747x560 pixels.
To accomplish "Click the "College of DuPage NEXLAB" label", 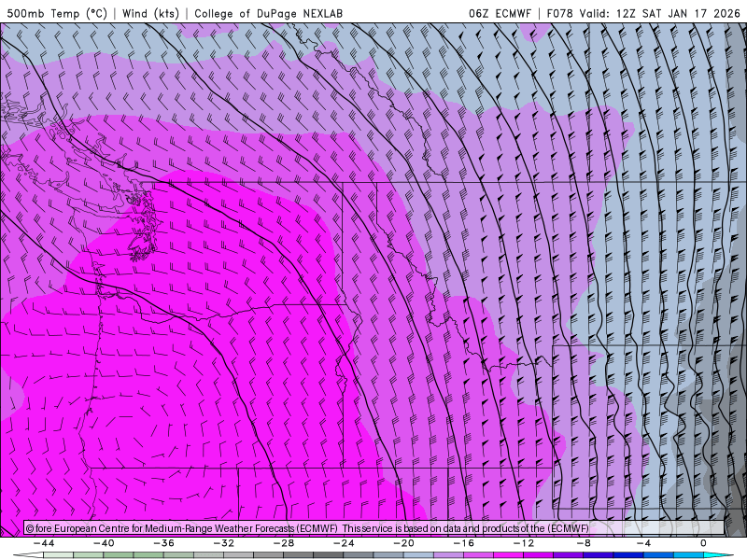I will pyautogui.click(x=268, y=13).
